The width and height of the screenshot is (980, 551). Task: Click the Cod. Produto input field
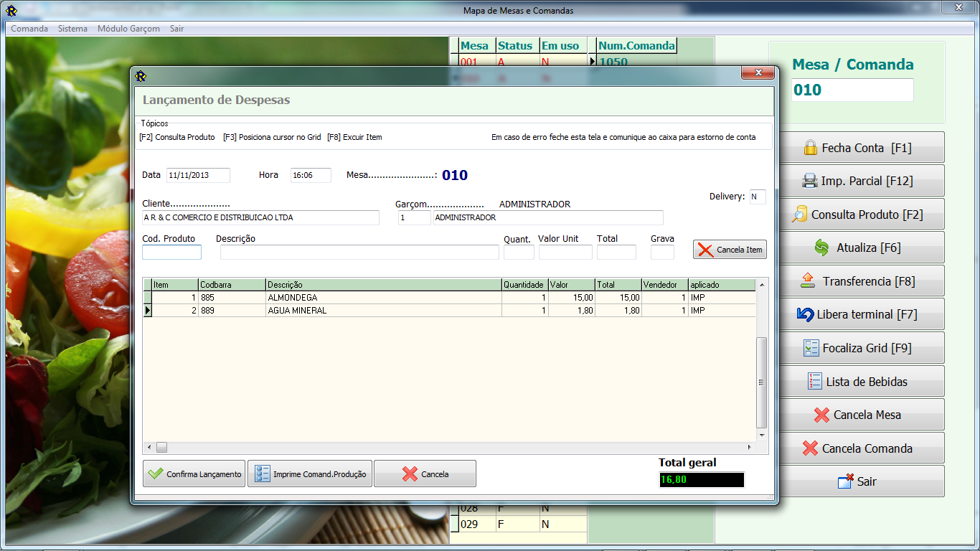171,252
